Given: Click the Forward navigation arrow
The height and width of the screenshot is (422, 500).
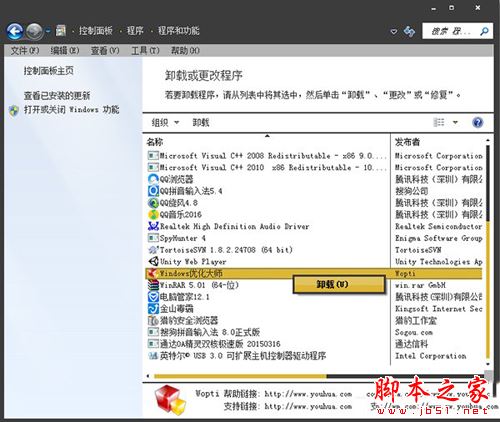Looking at the screenshot, I should click(x=35, y=32).
